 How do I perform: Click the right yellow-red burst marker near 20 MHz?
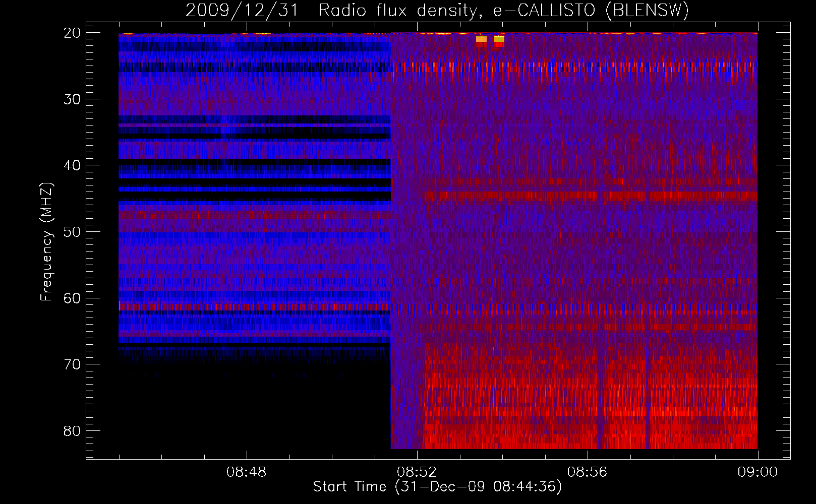click(x=499, y=41)
